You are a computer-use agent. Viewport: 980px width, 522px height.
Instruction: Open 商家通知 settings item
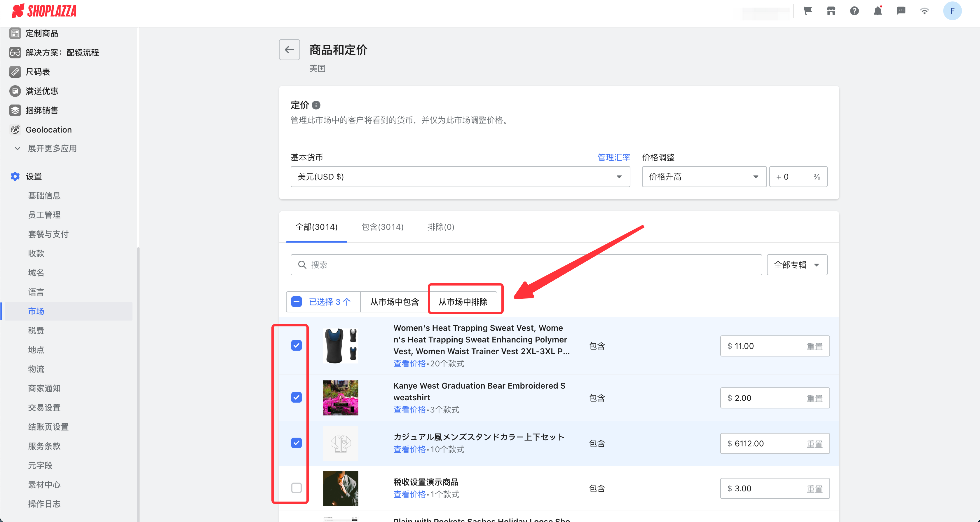pyautogui.click(x=44, y=389)
